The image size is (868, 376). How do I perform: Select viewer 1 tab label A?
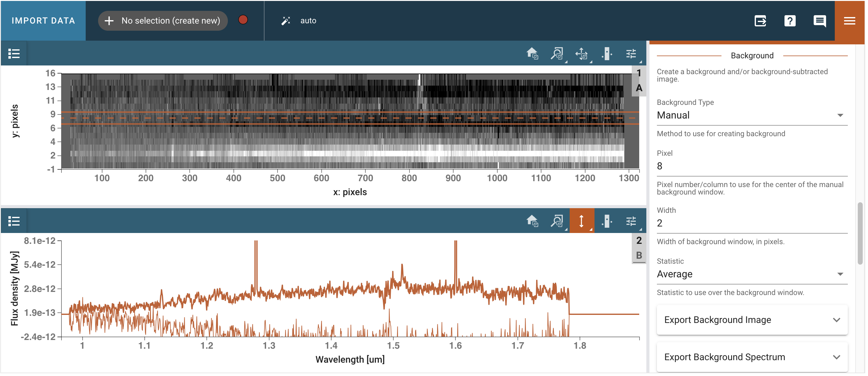click(639, 88)
